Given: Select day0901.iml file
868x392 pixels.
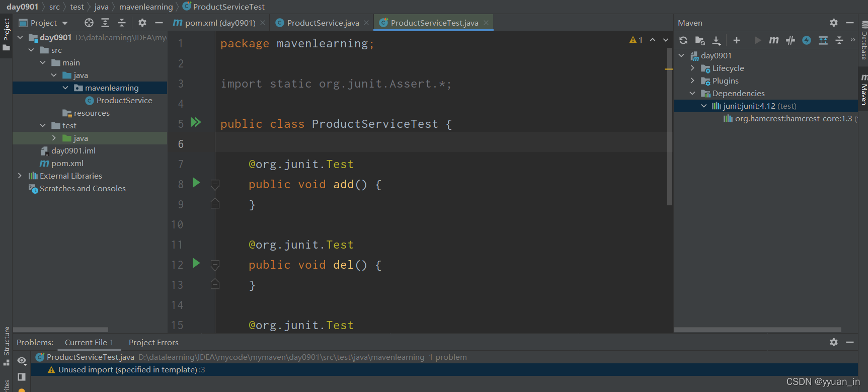Looking at the screenshot, I should (x=68, y=150).
